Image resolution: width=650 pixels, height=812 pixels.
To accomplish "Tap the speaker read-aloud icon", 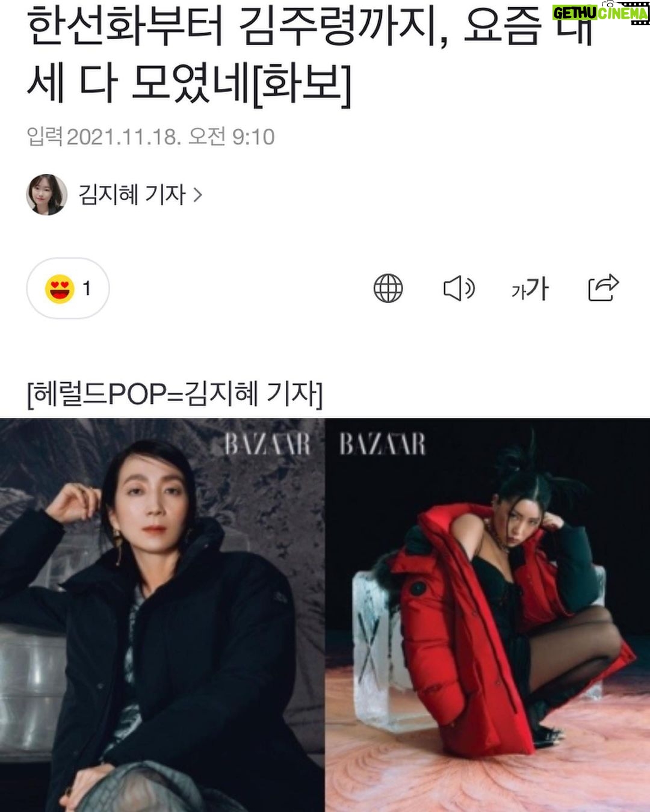I will point(459,289).
